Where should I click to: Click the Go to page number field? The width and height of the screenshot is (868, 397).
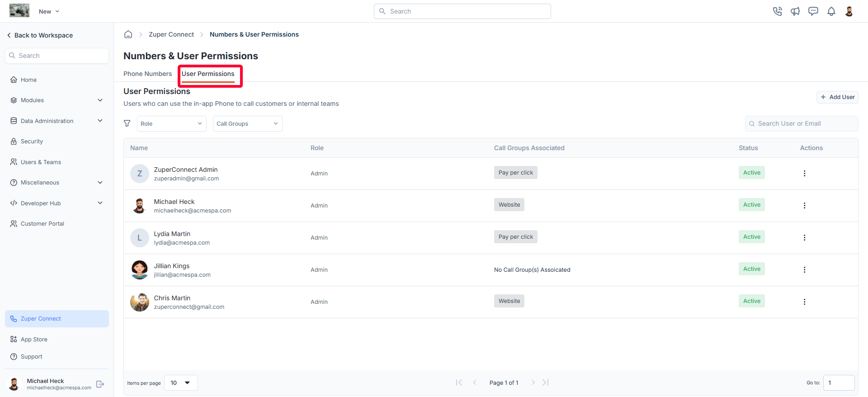coord(839,383)
